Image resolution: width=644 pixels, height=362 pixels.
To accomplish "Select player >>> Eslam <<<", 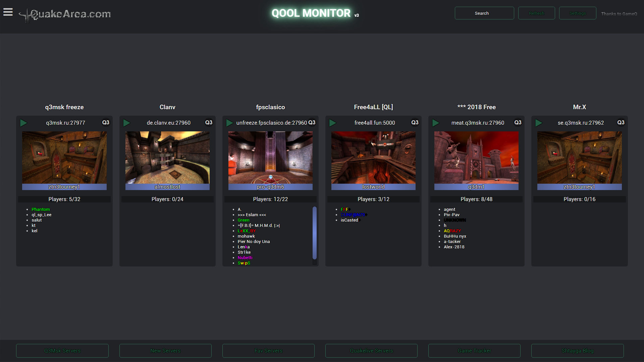I will (x=252, y=215).
